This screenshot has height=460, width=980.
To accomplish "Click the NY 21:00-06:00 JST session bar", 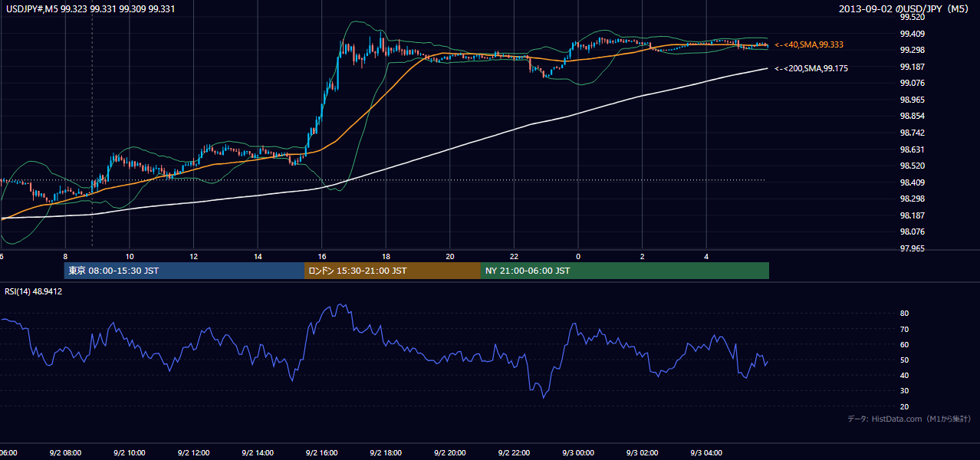I will click(x=625, y=271).
